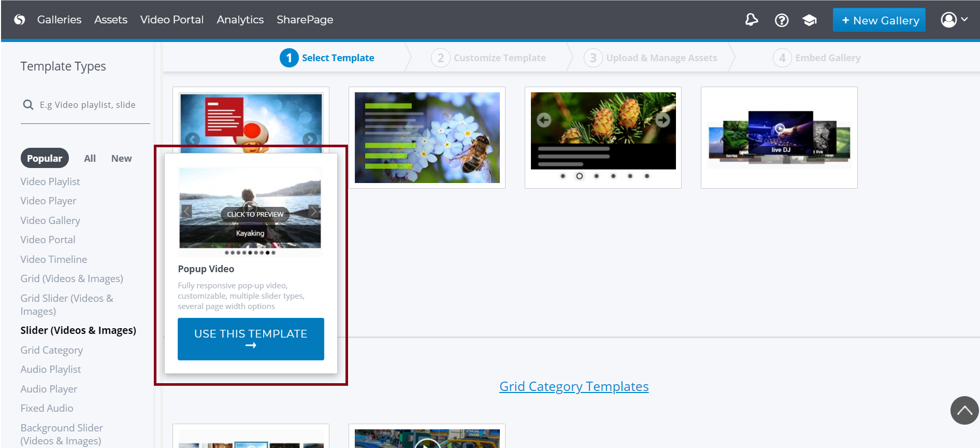This screenshot has height=448, width=980.
Task: Switch template filter to New
Action: pyautogui.click(x=121, y=158)
